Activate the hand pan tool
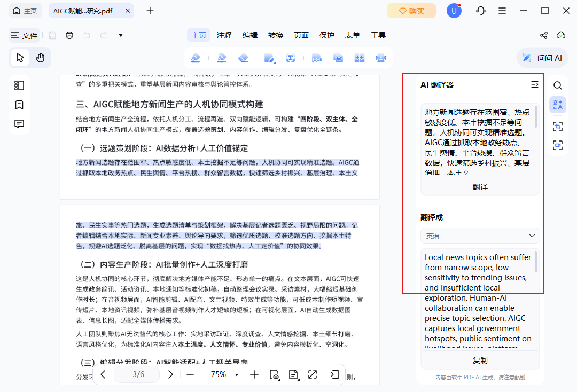This screenshot has height=392, width=577. pyautogui.click(x=40, y=58)
